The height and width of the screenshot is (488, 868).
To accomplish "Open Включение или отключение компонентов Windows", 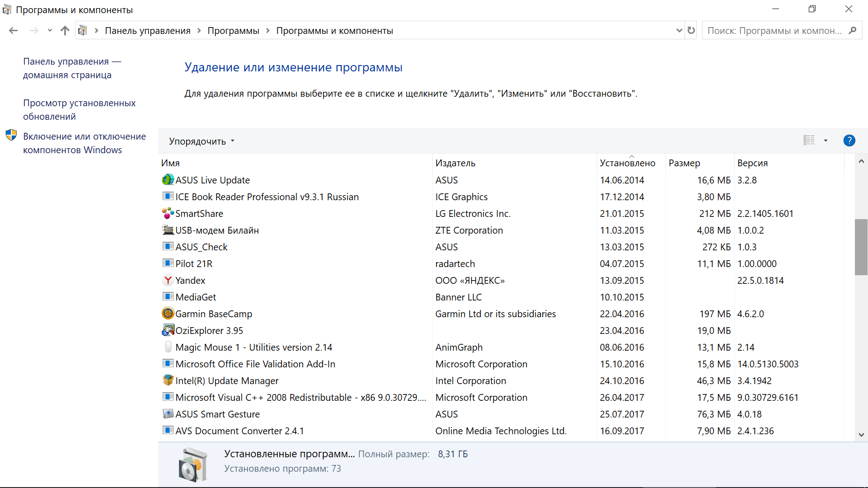I will pyautogui.click(x=84, y=143).
